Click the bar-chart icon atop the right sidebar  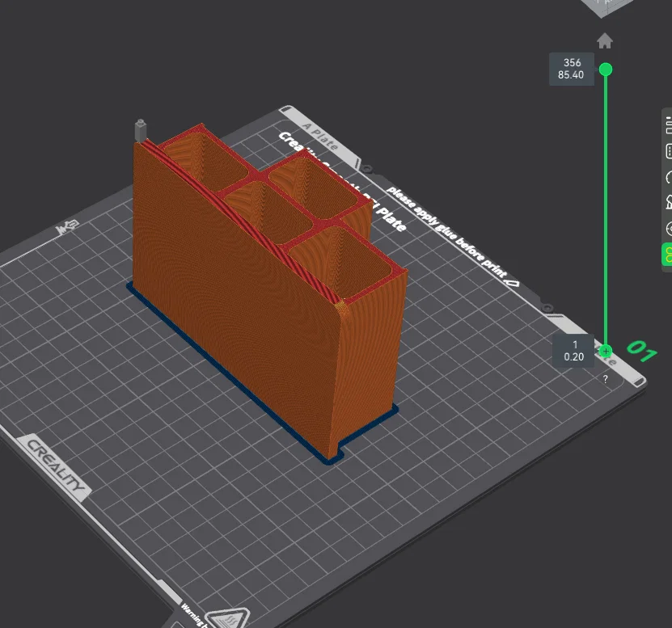coord(669,125)
